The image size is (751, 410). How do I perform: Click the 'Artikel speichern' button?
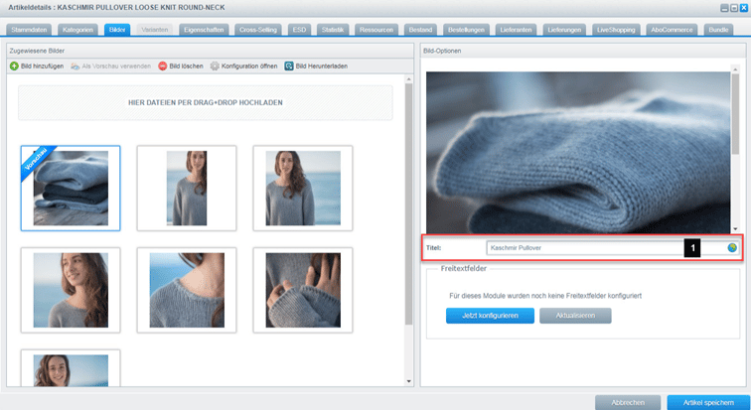(x=704, y=400)
